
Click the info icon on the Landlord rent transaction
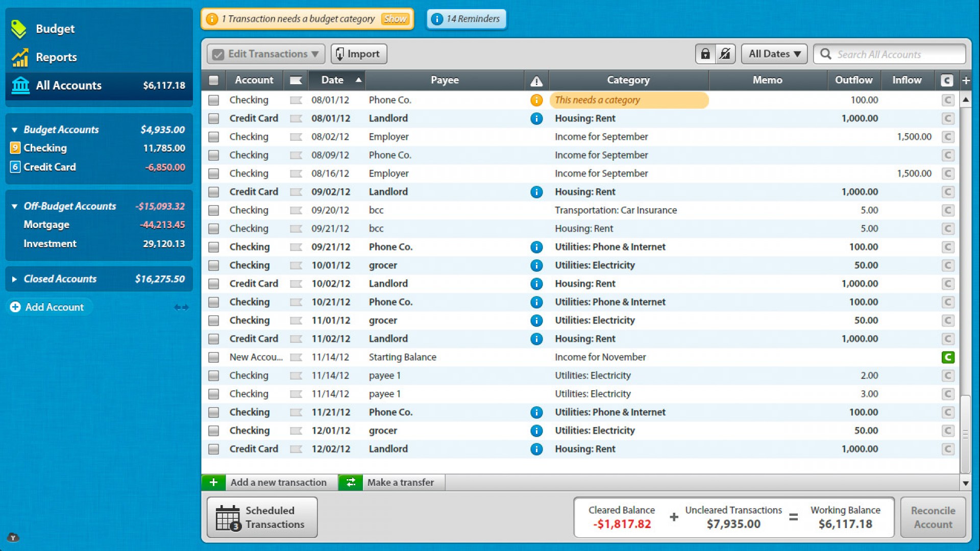tap(536, 118)
